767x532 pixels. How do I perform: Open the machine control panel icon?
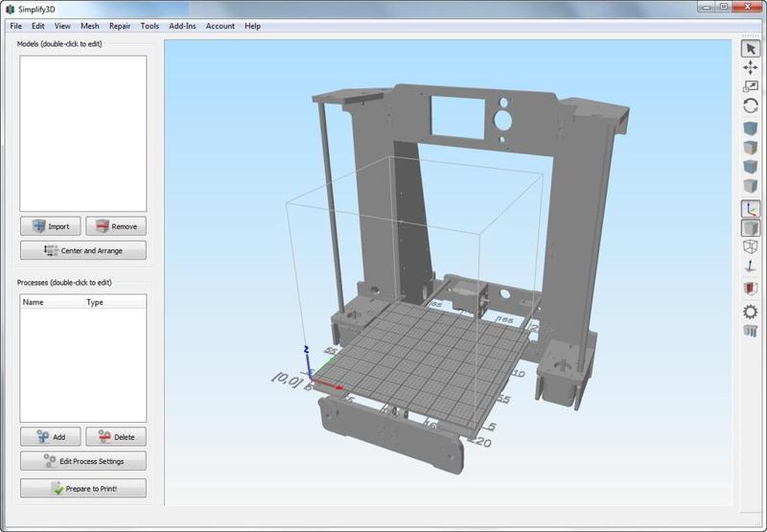click(751, 332)
